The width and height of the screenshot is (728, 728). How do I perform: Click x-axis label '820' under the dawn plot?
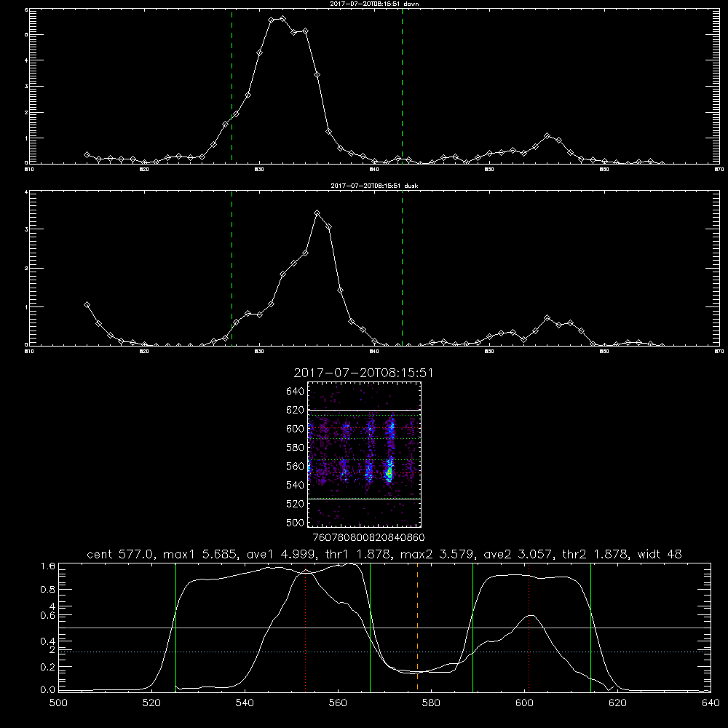click(x=144, y=170)
